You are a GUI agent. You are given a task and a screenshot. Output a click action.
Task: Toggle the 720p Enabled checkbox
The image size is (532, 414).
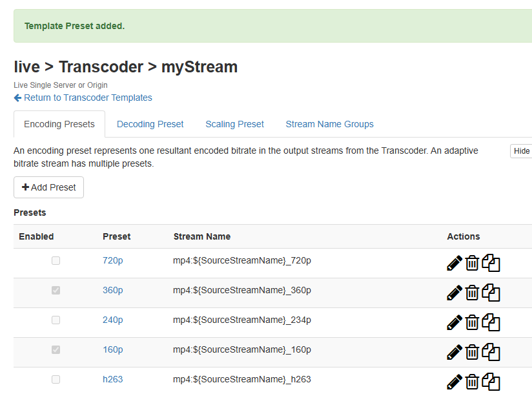click(56, 261)
